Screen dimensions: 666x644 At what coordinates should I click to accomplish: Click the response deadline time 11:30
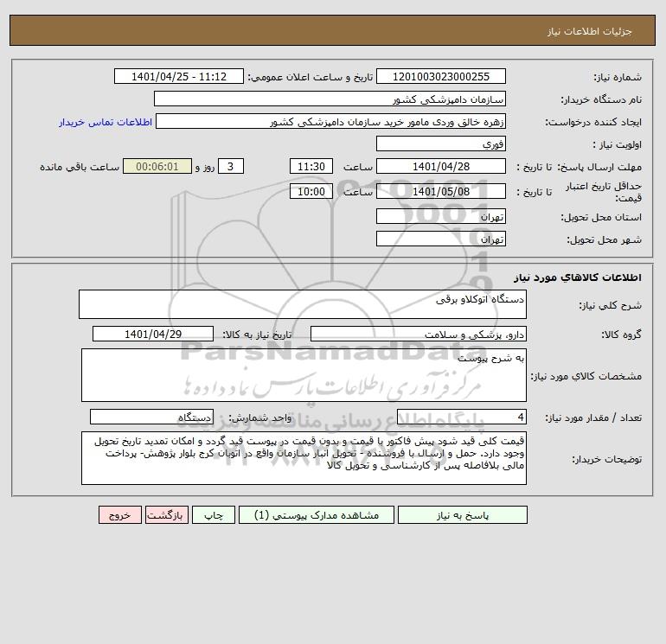click(x=311, y=167)
